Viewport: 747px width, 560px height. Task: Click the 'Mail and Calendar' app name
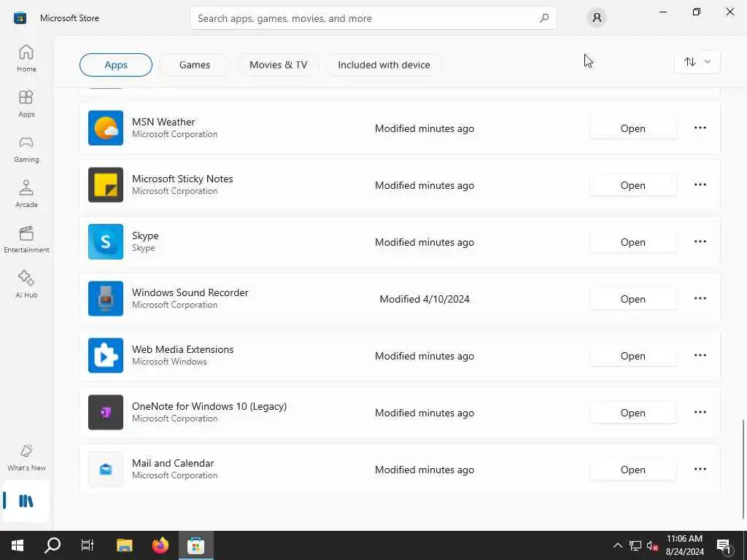173,463
